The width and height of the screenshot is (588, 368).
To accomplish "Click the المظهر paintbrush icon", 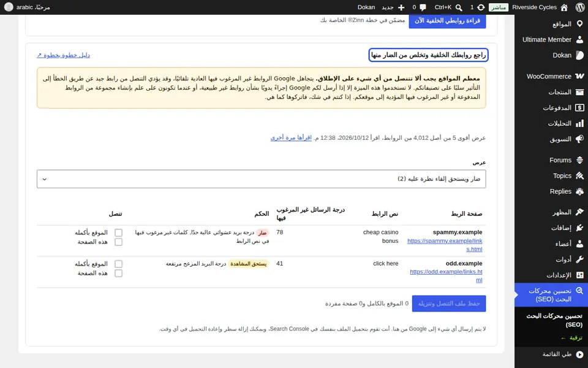I will click(579, 212).
